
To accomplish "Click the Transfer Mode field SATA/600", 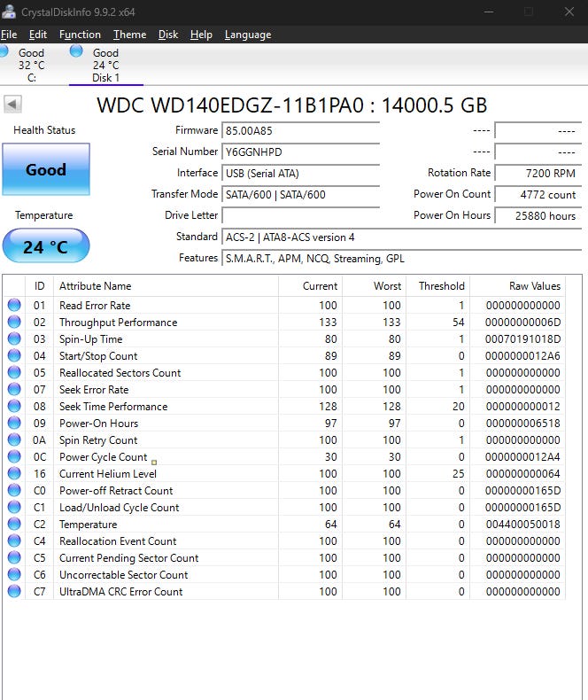I will tap(301, 195).
